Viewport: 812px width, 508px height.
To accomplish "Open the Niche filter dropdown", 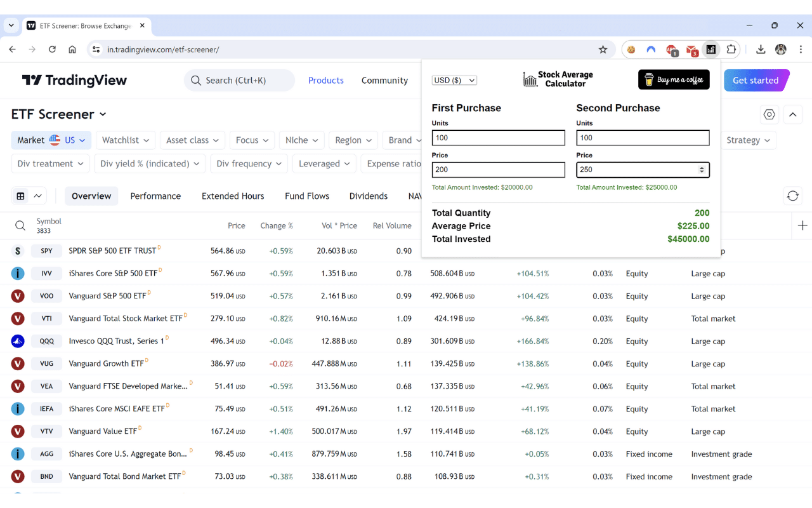I will point(302,140).
